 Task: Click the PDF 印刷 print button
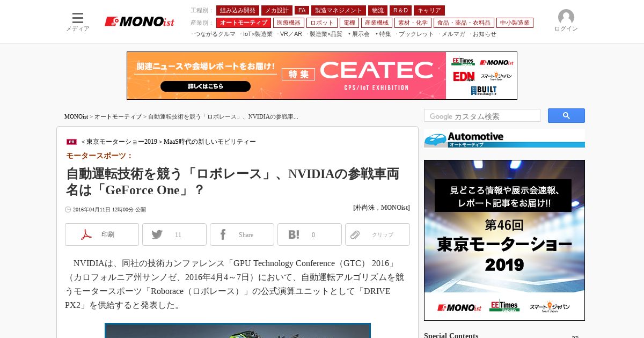pyautogui.click(x=102, y=234)
